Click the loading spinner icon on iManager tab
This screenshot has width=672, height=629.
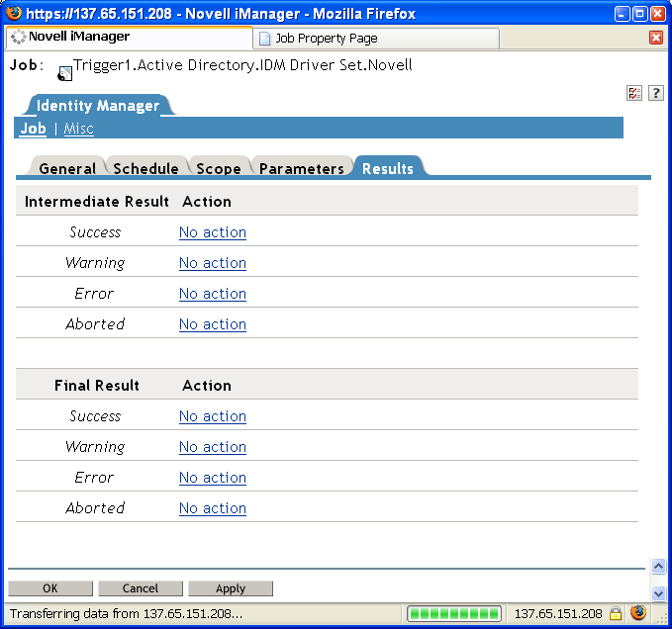18,37
